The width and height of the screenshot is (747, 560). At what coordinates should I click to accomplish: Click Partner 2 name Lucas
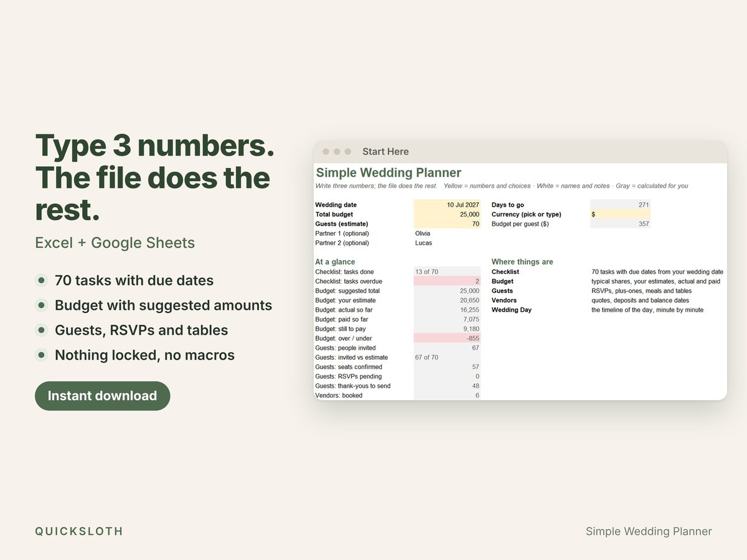[423, 243]
